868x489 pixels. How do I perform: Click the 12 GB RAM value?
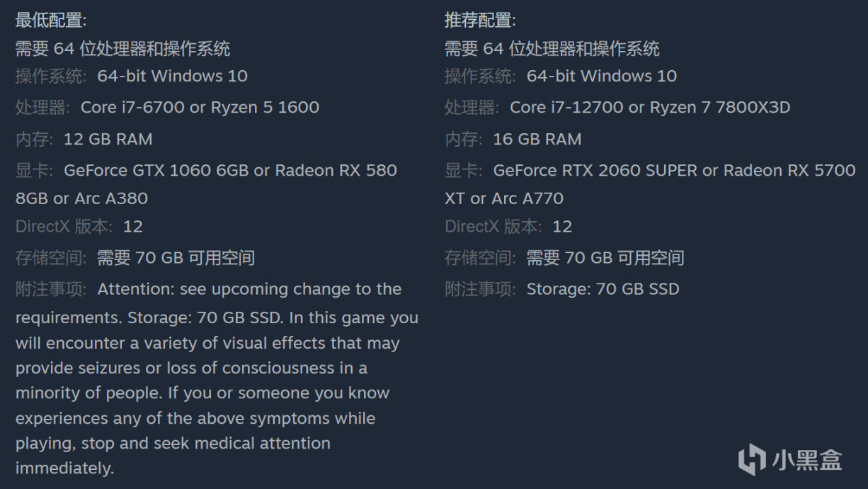(108, 139)
